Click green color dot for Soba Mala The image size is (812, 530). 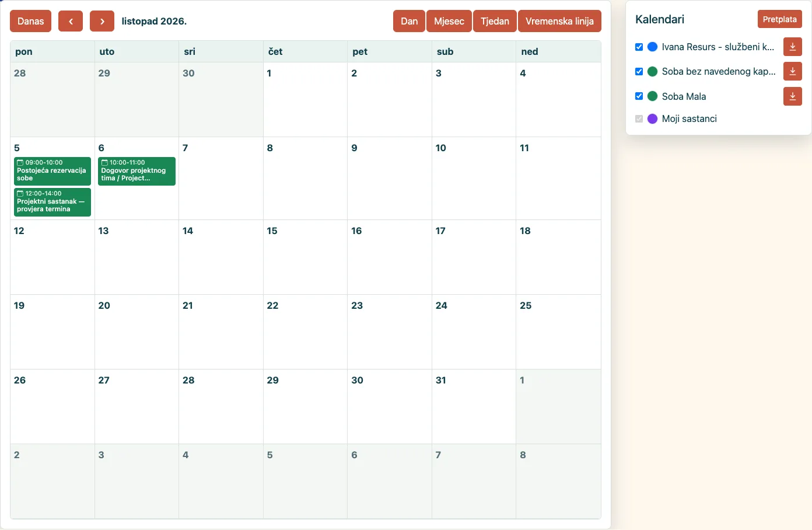click(653, 96)
